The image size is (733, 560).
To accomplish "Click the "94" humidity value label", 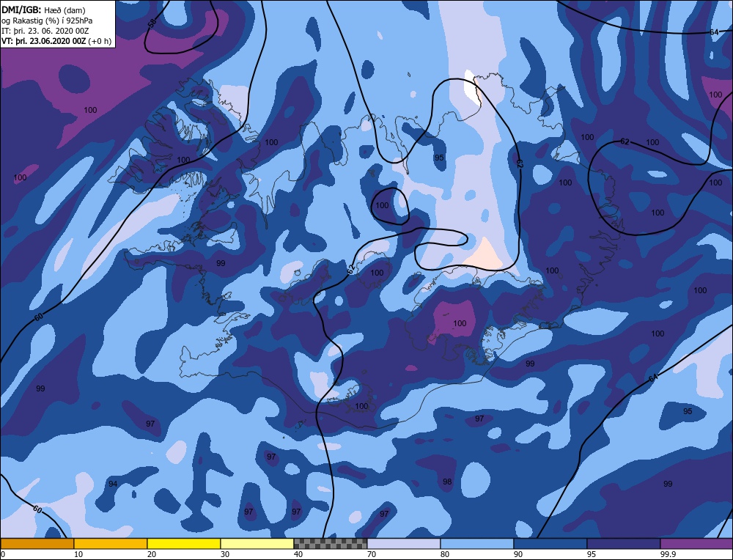I will click(113, 484).
